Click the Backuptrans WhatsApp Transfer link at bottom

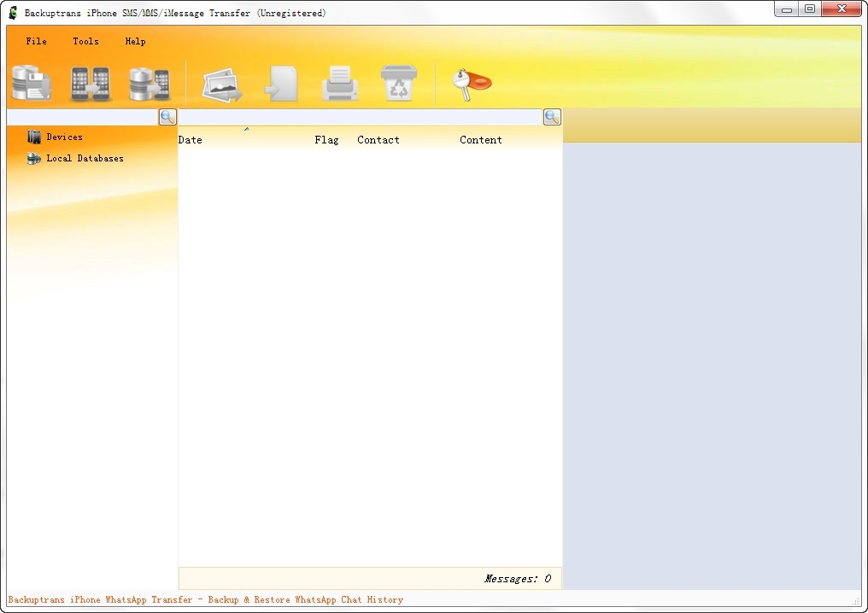[x=205, y=599]
